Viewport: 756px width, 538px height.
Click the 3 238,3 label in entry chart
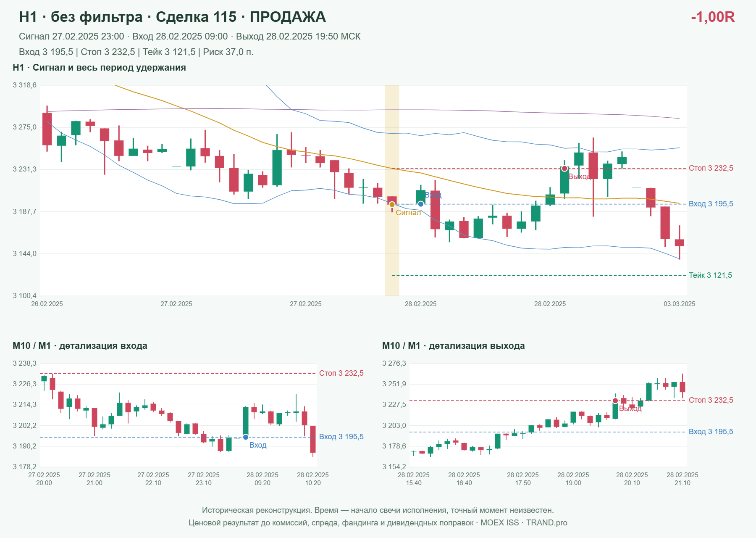(25, 364)
